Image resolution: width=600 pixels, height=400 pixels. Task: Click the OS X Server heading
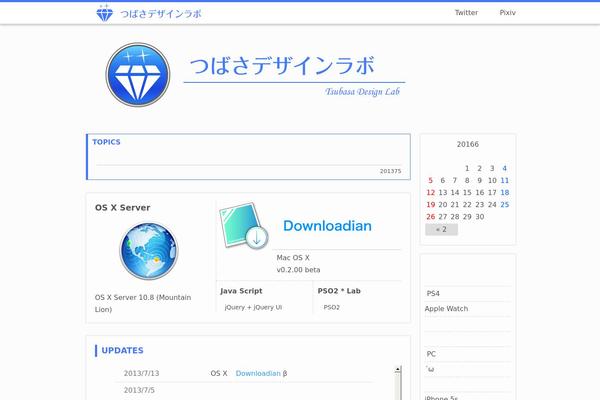[122, 207]
